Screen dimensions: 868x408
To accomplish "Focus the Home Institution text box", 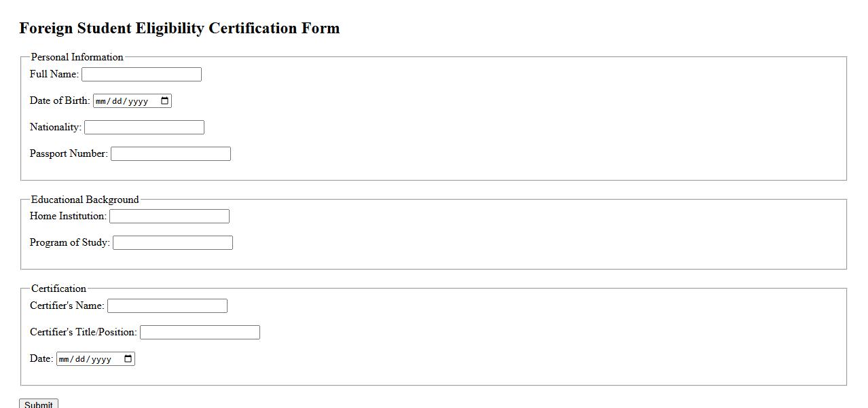I will pos(169,217).
